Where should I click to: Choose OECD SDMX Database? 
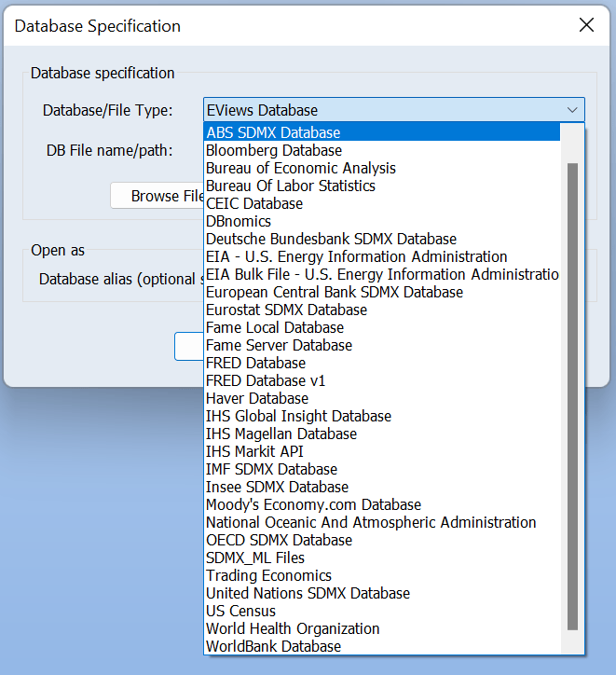click(279, 540)
